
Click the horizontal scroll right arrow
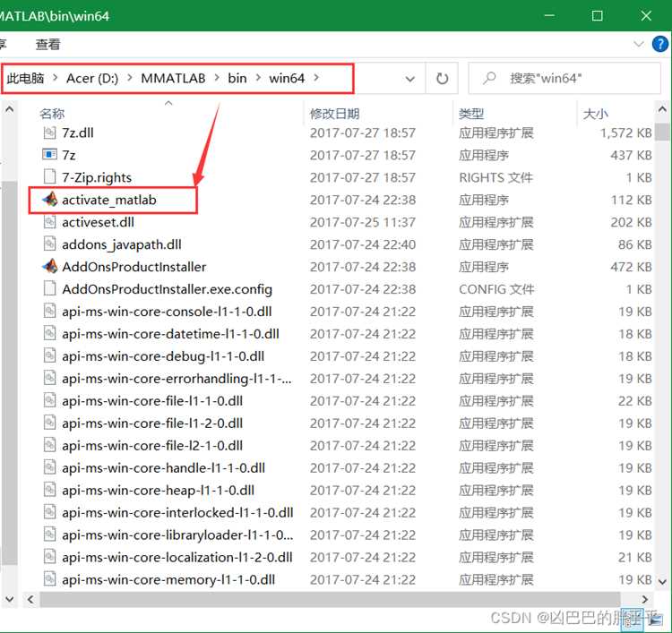644,599
